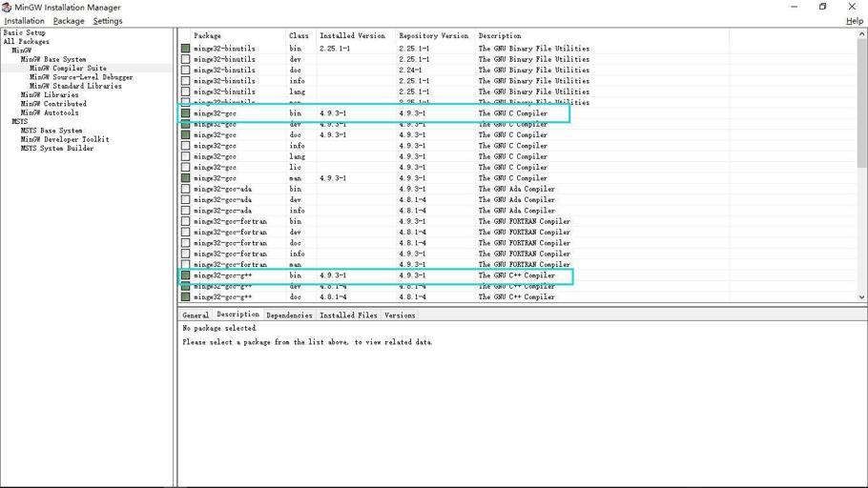Show the Installed Files tab
Screen dimensions: 868x488
[348, 315]
